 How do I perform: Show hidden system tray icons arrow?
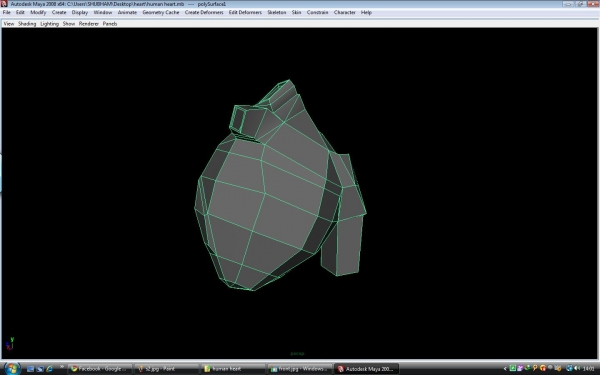[x=505, y=369]
